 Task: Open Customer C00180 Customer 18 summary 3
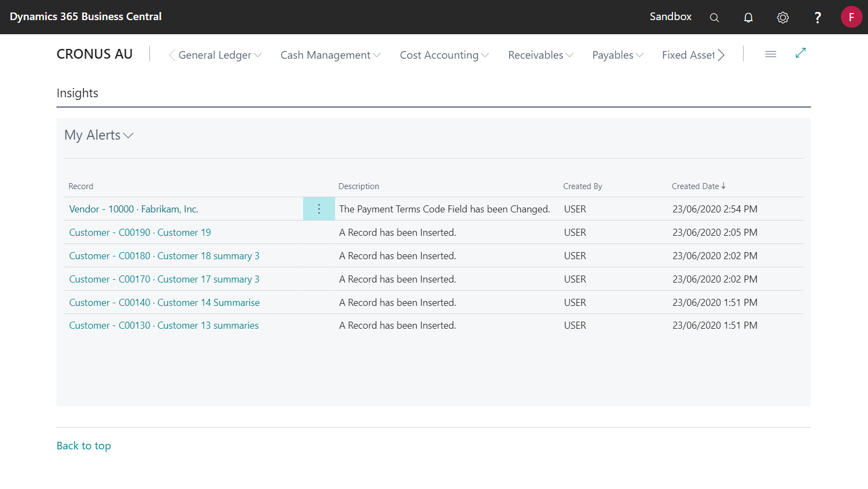click(164, 255)
